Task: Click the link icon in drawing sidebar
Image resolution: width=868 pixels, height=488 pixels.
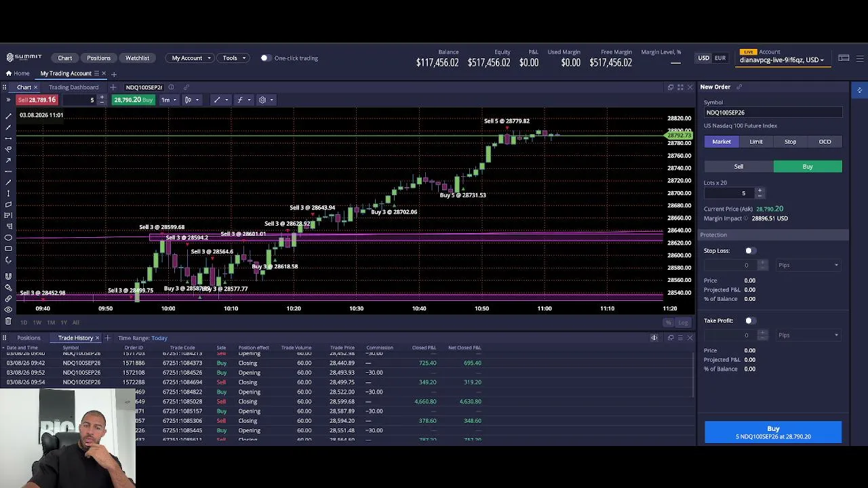Action: [8, 298]
